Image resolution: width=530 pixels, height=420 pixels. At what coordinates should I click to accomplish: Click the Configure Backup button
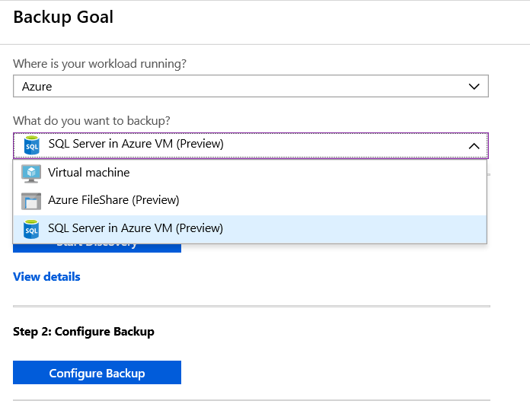(x=97, y=372)
